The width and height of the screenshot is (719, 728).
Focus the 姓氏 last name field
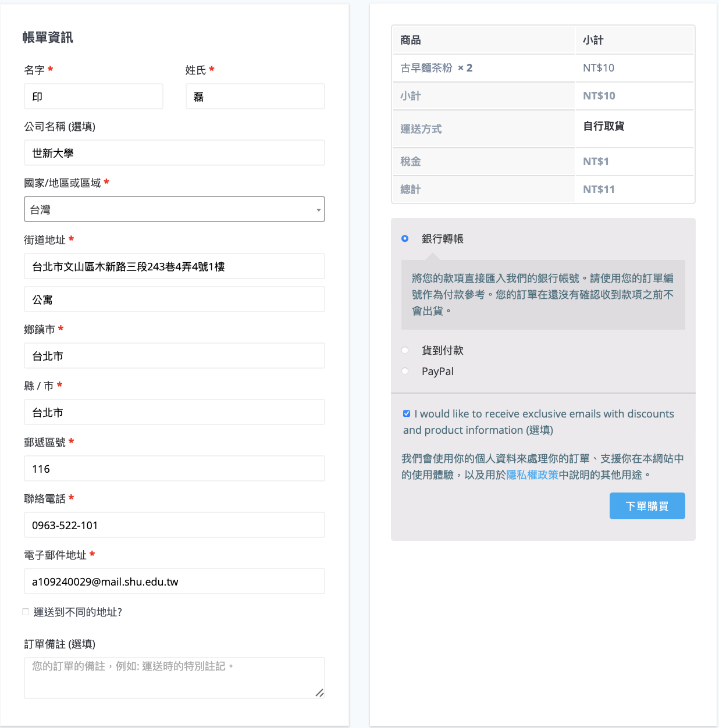pos(255,97)
